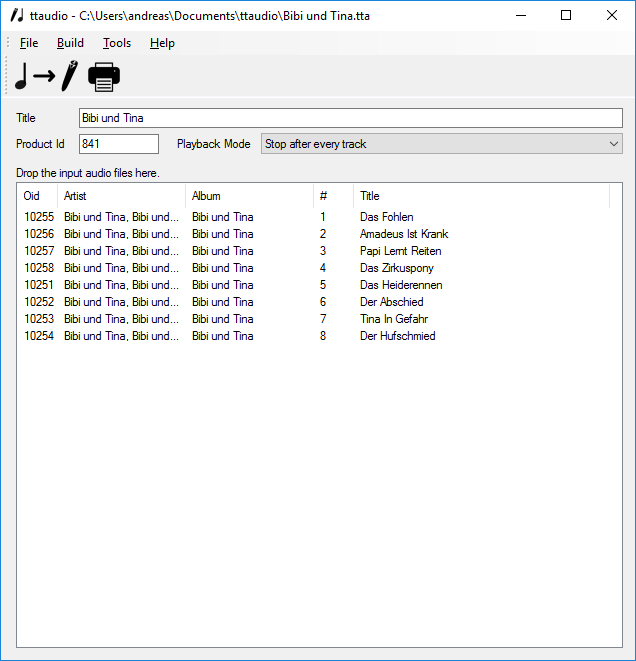This screenshot has height=661, width=636.
Task: Click the track title 'Der Hufschmied'
Action: click(397, 336)
